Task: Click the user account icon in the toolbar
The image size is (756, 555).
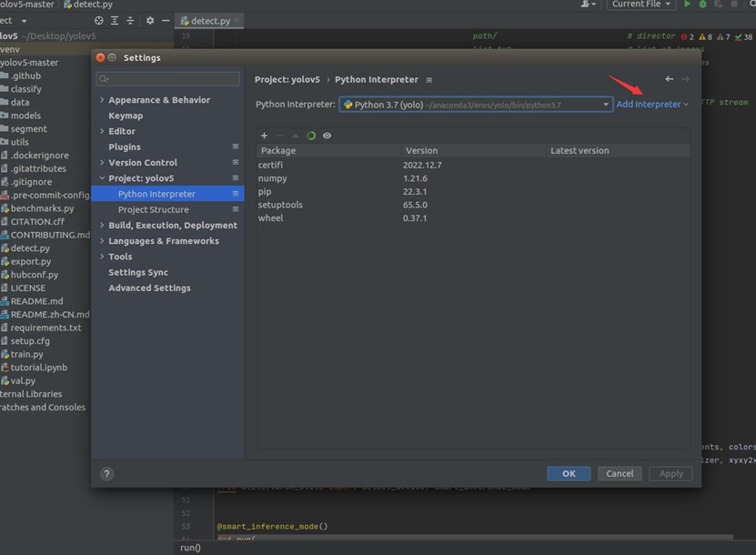Action: (x=588, y=4)
